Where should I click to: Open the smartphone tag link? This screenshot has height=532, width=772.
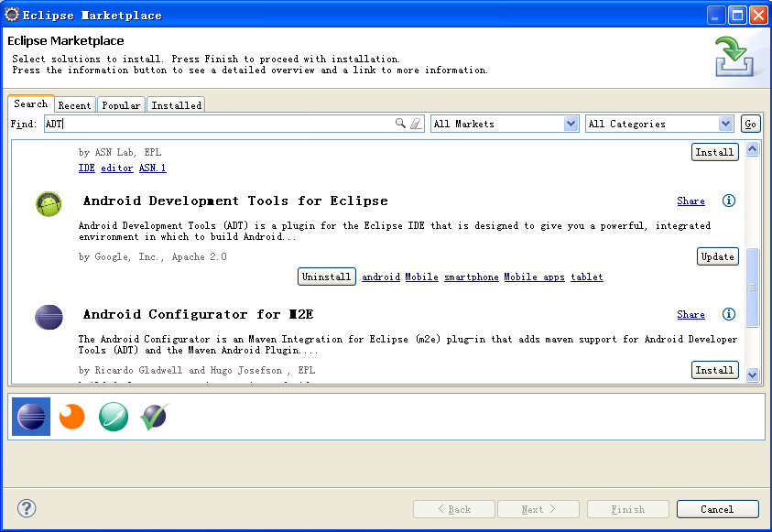pos(472,277)
